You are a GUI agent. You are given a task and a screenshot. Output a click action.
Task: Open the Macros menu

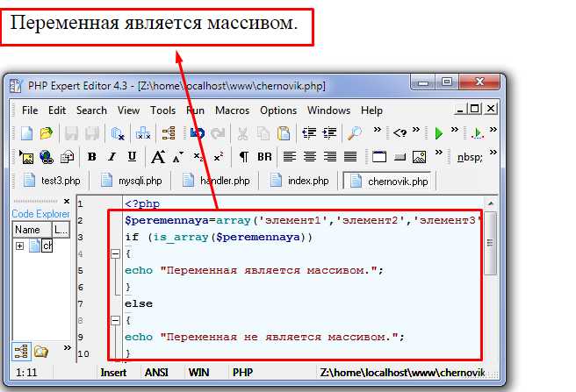(x=232, y=110)
